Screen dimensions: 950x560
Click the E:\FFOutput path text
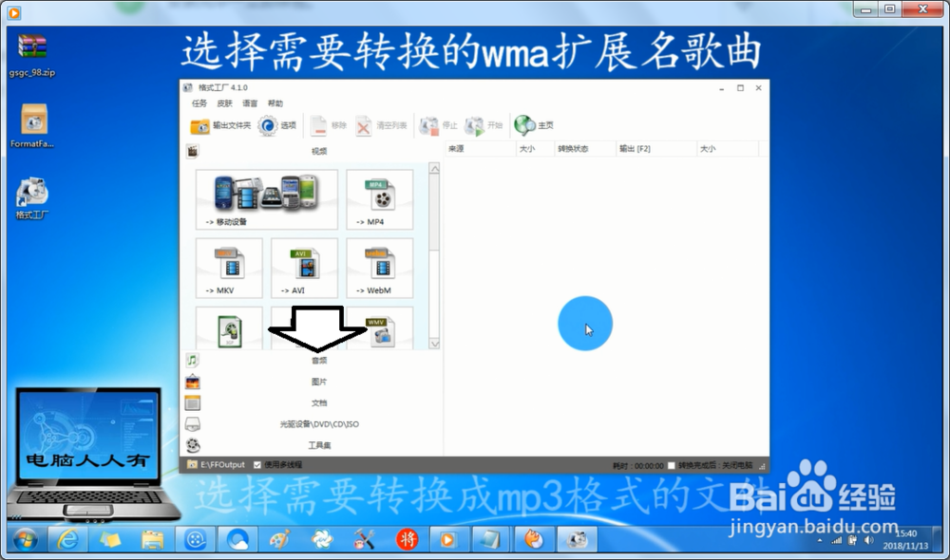[x=222, y=465]
